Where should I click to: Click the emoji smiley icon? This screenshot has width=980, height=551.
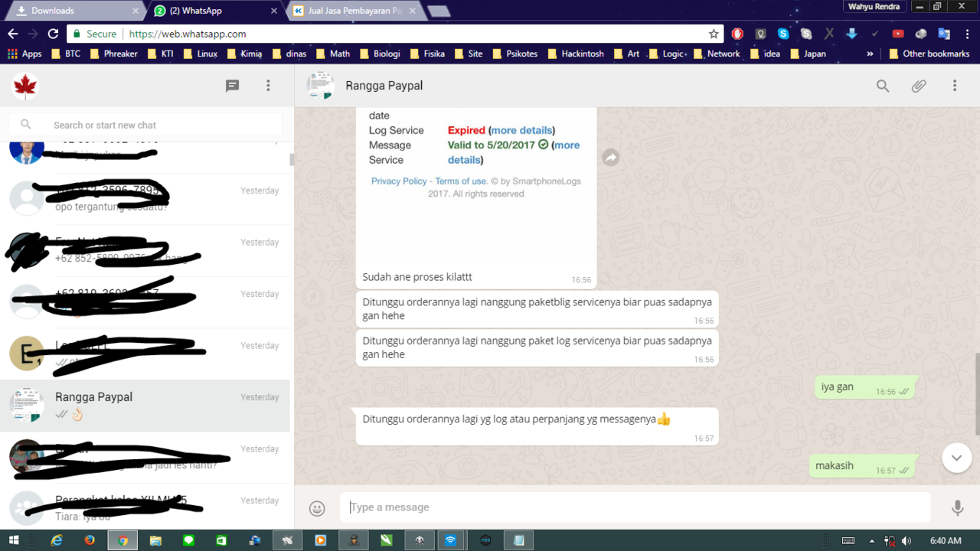pyautogui.click(x=317, y=508)
